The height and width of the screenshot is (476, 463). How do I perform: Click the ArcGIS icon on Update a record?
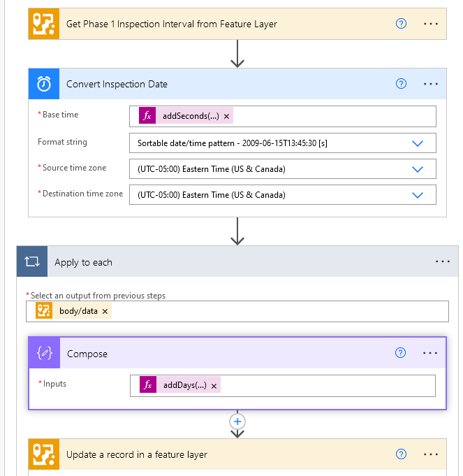(44, 454)
